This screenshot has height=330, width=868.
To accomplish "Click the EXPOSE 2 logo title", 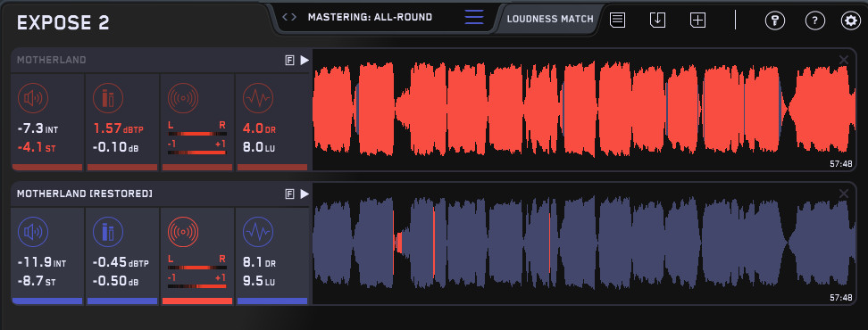I will [x=63, y=22].
